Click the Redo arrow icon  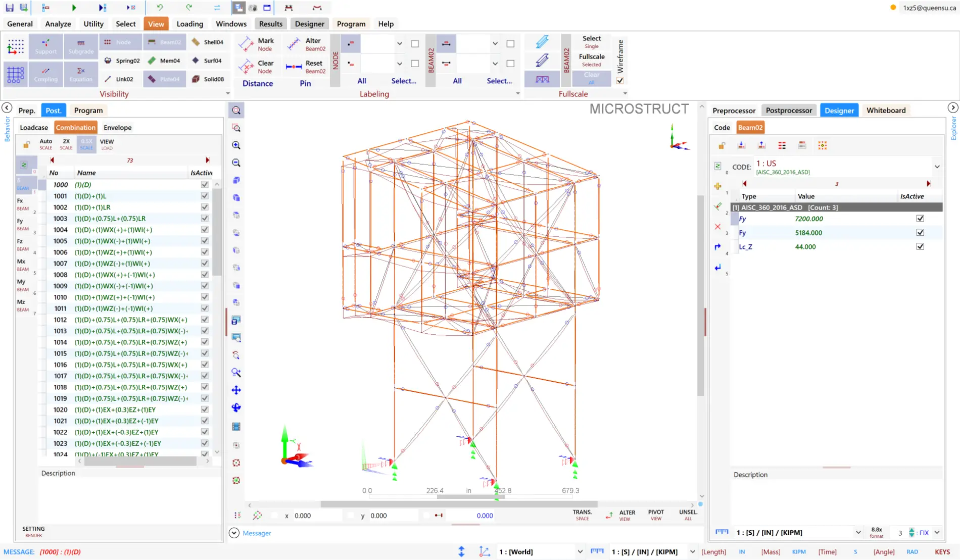pyautogui.click(x=188, y=8)
